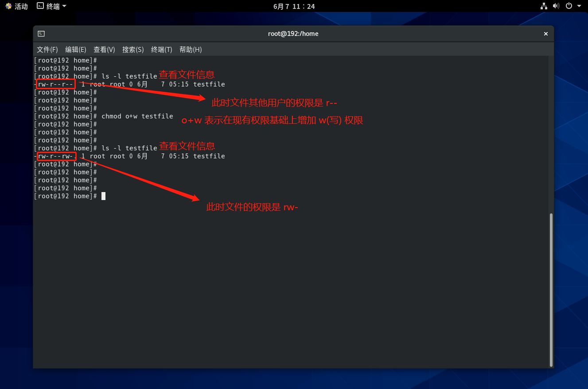Click the terminal's vertical scrollbar handle

point(551,290)
